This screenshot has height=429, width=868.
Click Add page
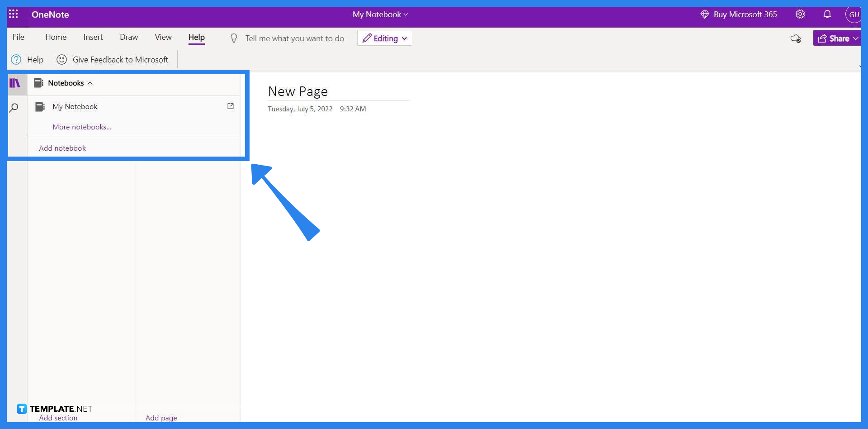161,418
